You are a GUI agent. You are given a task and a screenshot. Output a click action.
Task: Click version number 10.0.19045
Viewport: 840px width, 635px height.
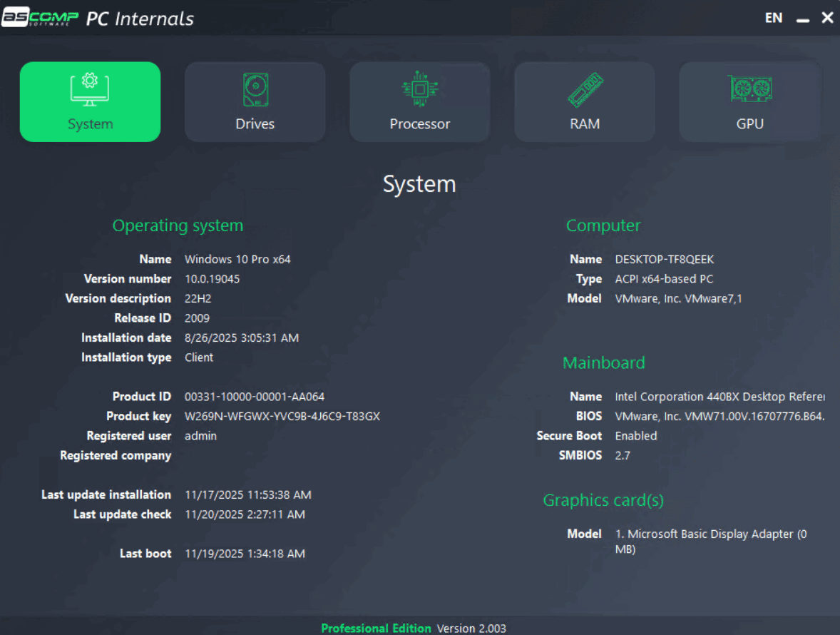click(212, 279)
